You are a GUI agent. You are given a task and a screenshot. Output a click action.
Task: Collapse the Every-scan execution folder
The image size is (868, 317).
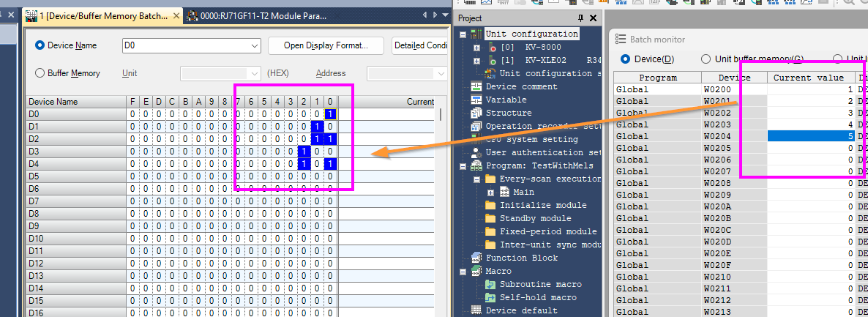point(476,179)
